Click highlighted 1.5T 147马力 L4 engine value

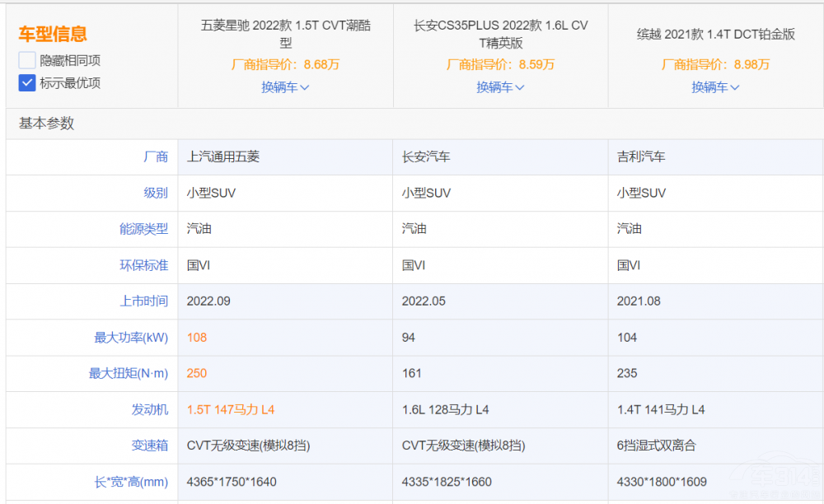pyautogui.click(x=232, y=409)
